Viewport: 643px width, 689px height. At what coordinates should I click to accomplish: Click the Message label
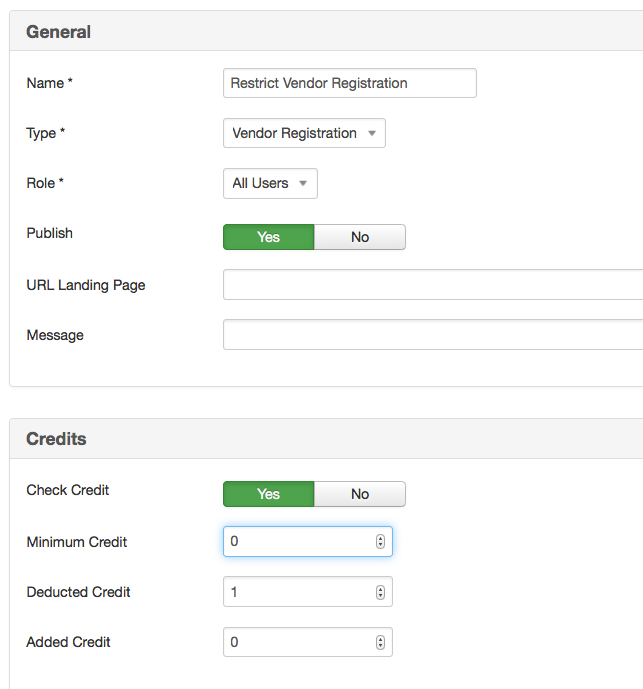coord(55,335)
